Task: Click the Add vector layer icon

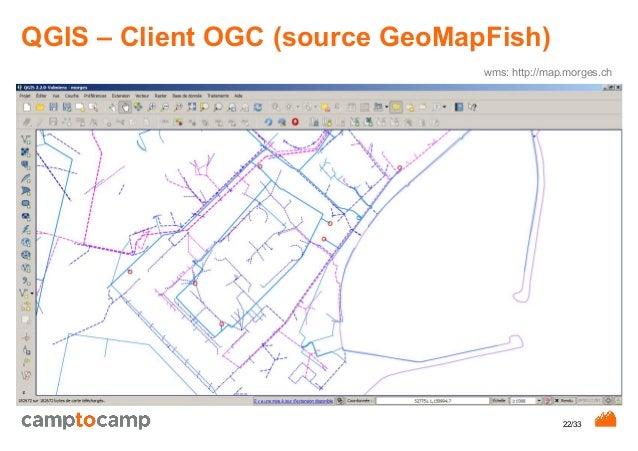Action: (26, 140)
